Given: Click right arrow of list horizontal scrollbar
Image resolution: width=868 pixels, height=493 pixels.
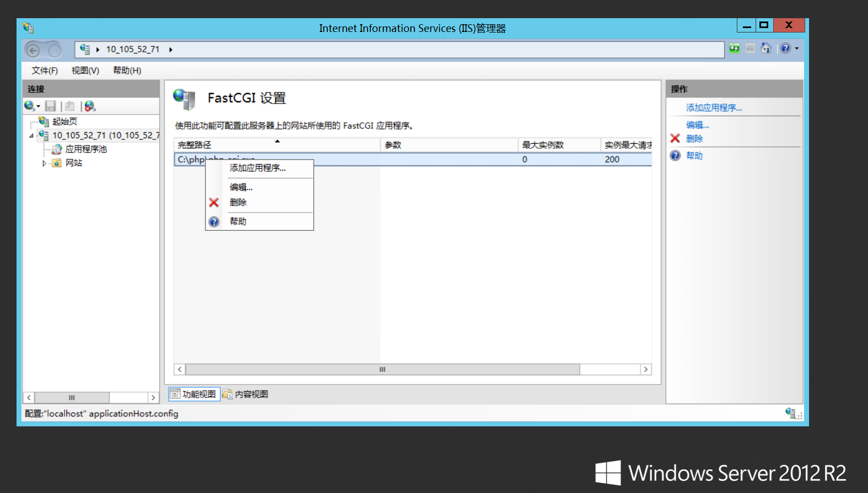Looking at the screenshot, I should point(646,370).
